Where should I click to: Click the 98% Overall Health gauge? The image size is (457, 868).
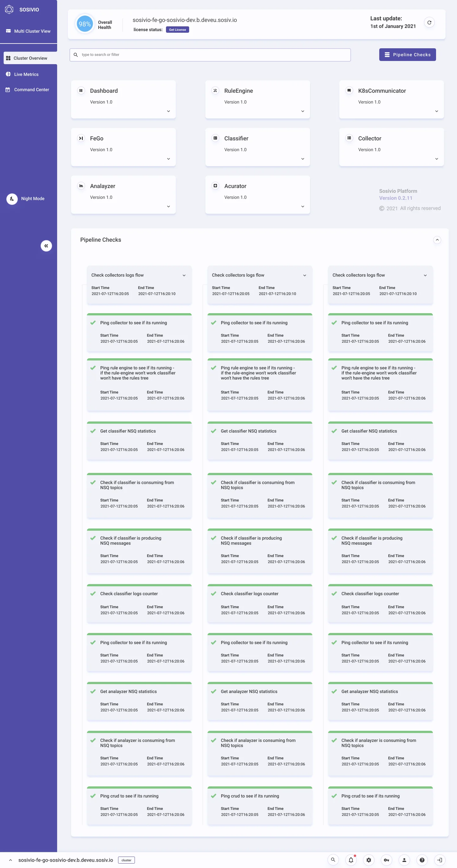84,24
